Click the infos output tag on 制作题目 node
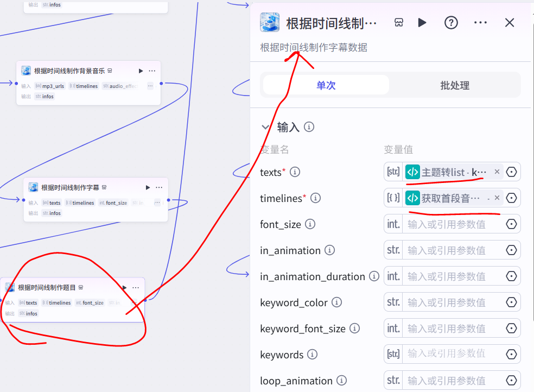Screen dimensions: 534x392 point(28,313)
